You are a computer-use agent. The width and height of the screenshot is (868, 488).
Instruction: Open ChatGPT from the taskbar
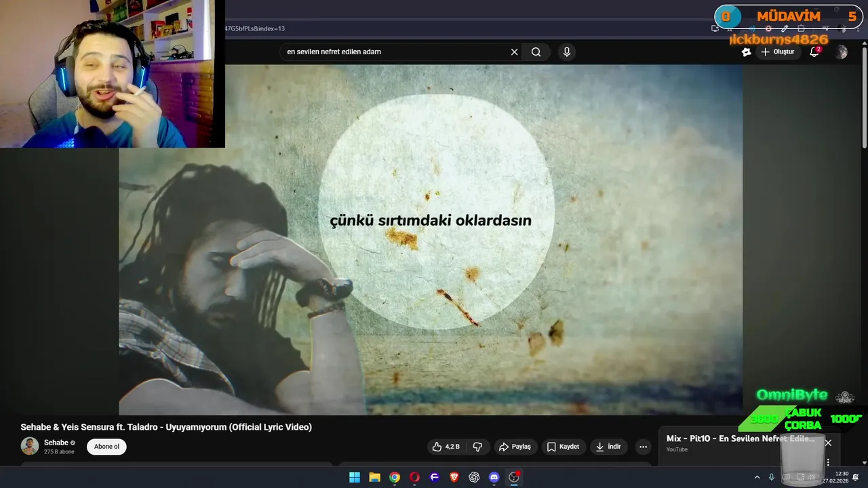(474, 477)
